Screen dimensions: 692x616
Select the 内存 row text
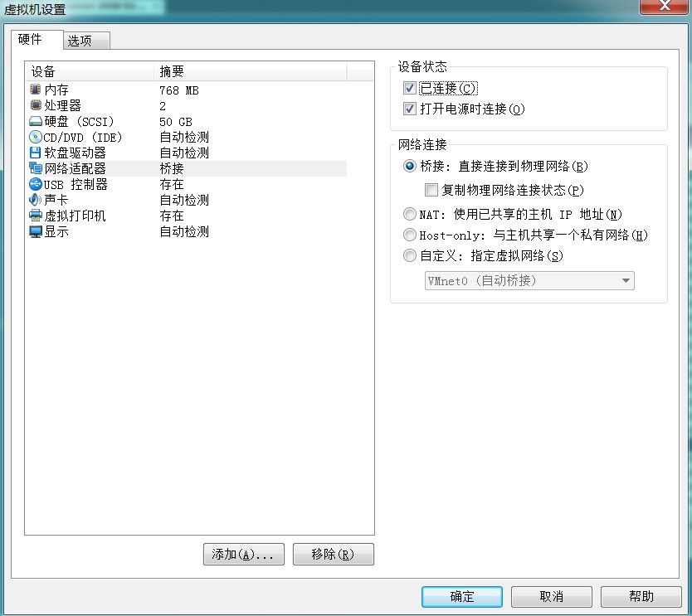point(56,90)
